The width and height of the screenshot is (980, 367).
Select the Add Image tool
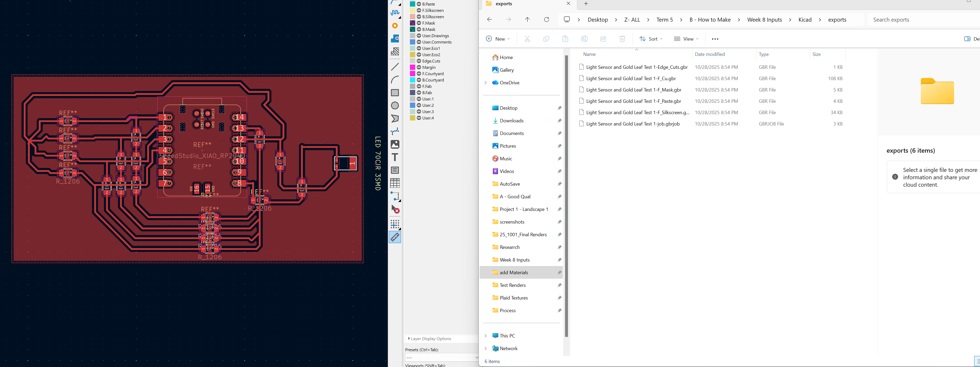click(x=395, y=144)
